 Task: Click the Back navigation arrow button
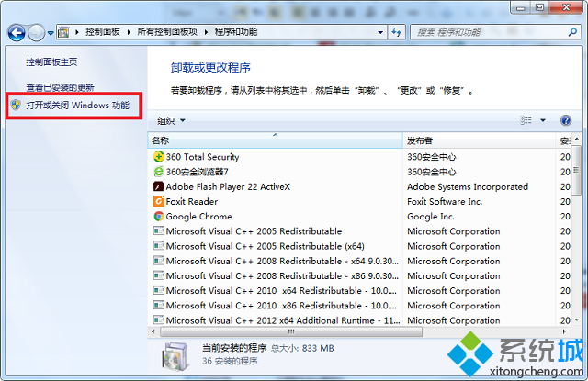17,33
